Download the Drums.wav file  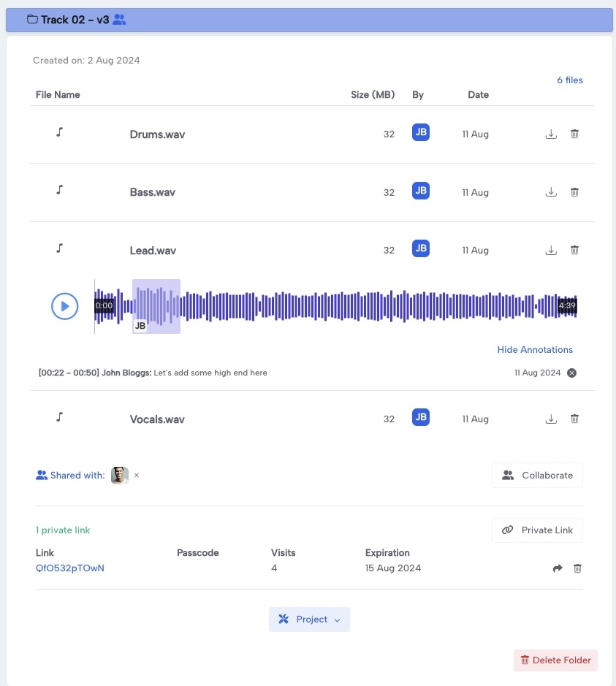coord(551,134)
